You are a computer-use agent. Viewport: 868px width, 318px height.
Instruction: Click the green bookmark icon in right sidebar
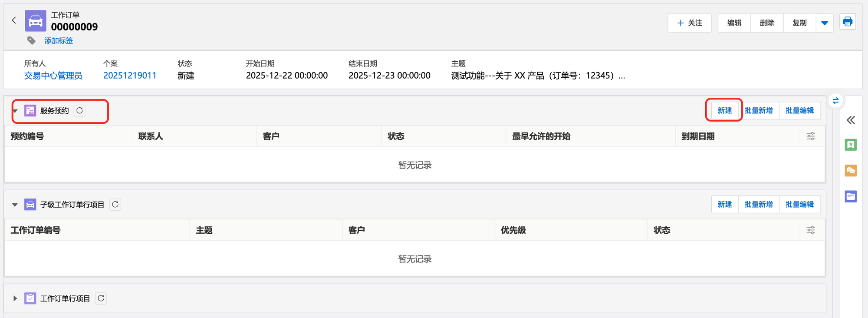[x=851, y=145]
